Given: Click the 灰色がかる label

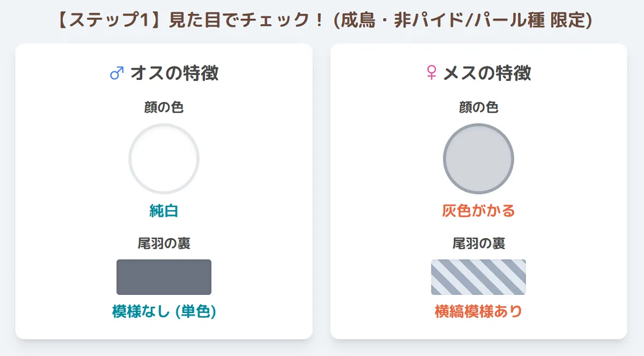Looking at the screenshot, I should 479,211.
